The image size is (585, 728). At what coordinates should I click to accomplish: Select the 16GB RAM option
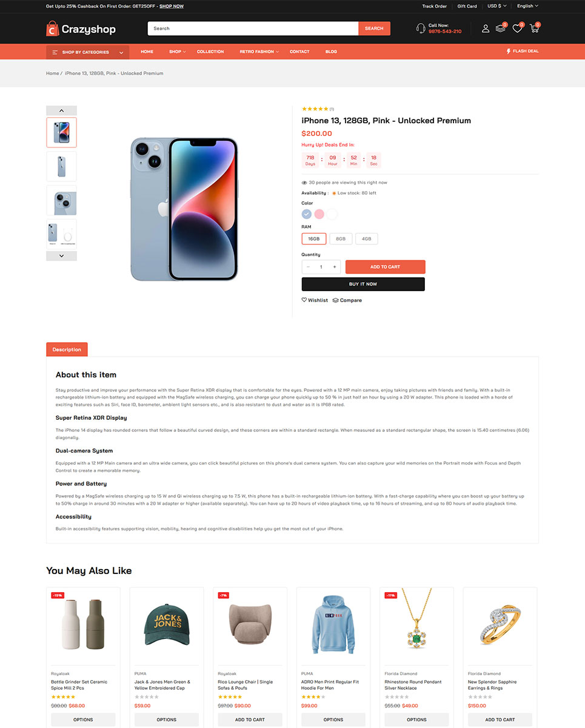tap(314, 239)
